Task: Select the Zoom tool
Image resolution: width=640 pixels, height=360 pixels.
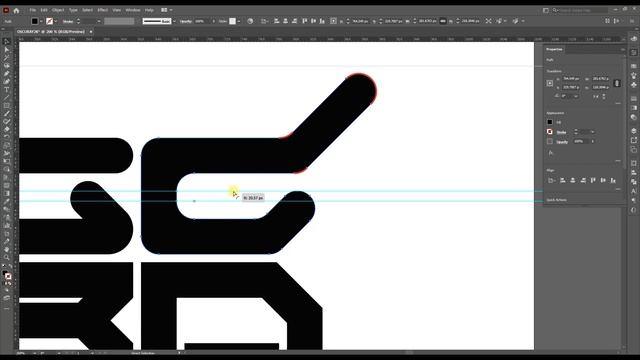Action: click(x=7, y=258)
